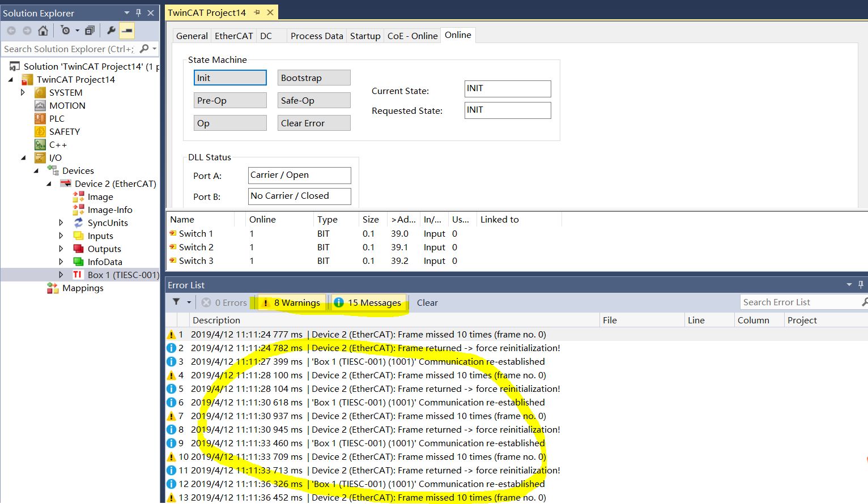Click the C++ node icon
This screenshot has height=504, width=868.
point(40,144)
